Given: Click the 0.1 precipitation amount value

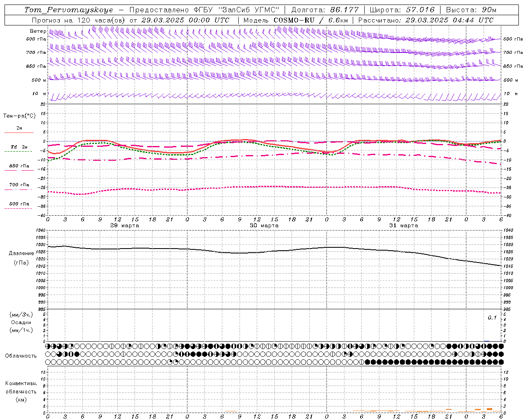Looking at the screenshot, I should click(492, 318).
